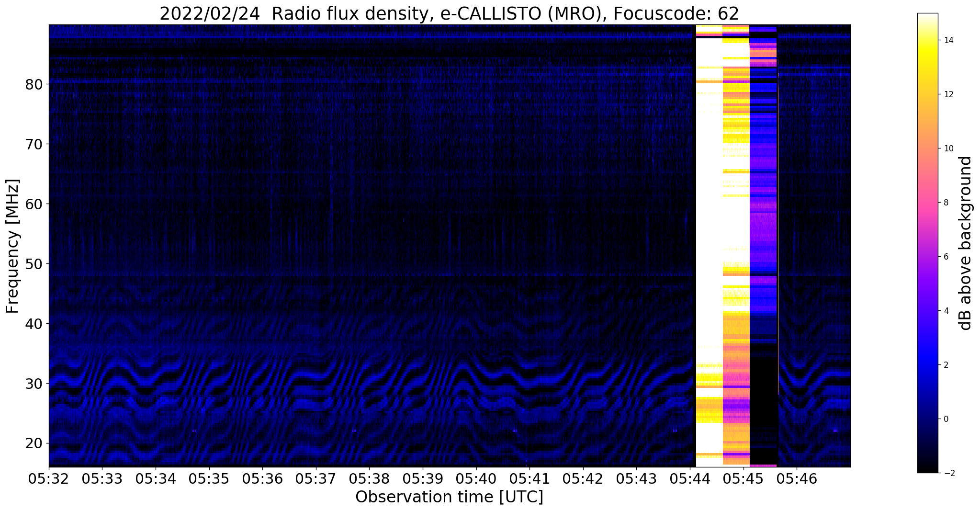Click the colorbar tick label 2
Image resolution: width=980 pixels, height=511 pixels.
click(x=945, y=365)
